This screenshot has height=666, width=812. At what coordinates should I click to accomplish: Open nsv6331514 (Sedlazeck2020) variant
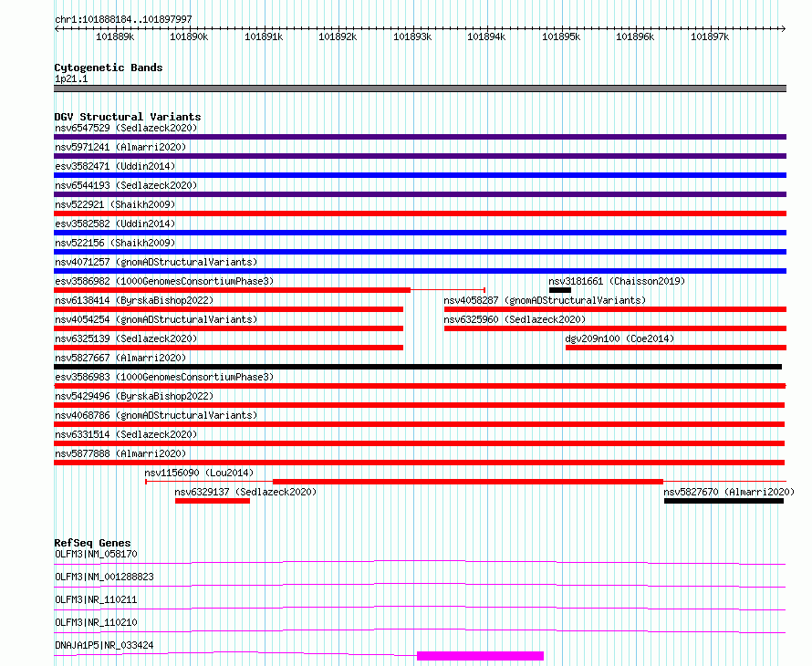pyautogui.click(x=126, y=434)
